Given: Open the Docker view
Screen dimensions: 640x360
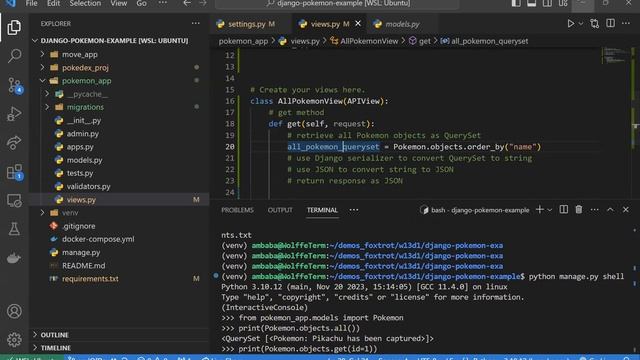Looking at the screenshot, I should [14, 258].
